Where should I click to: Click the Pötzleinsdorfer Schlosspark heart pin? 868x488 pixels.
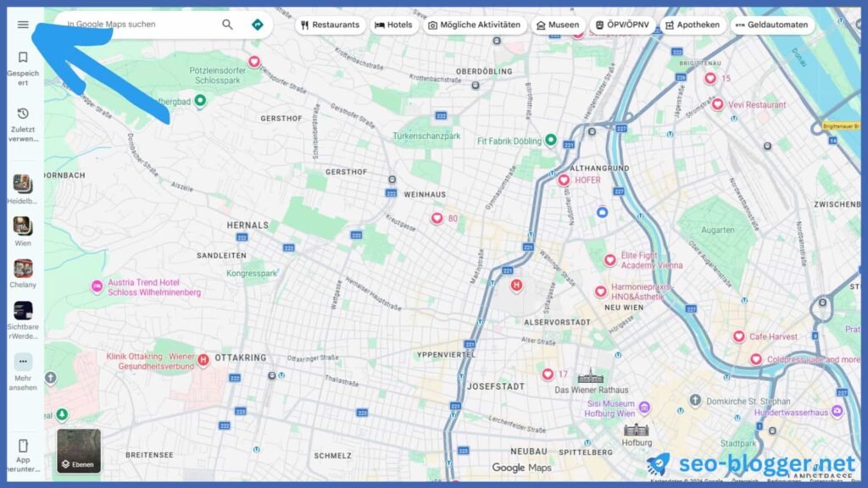pos(254,61)
